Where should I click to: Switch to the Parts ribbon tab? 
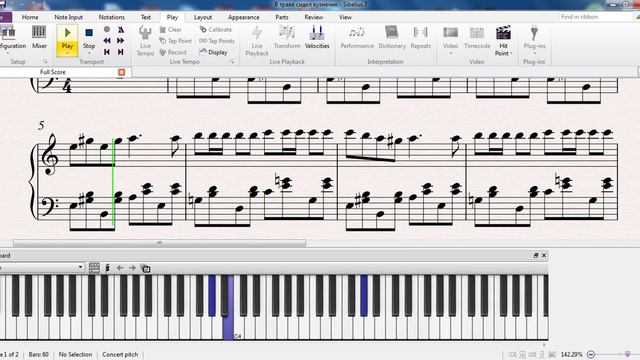point(282,17)
